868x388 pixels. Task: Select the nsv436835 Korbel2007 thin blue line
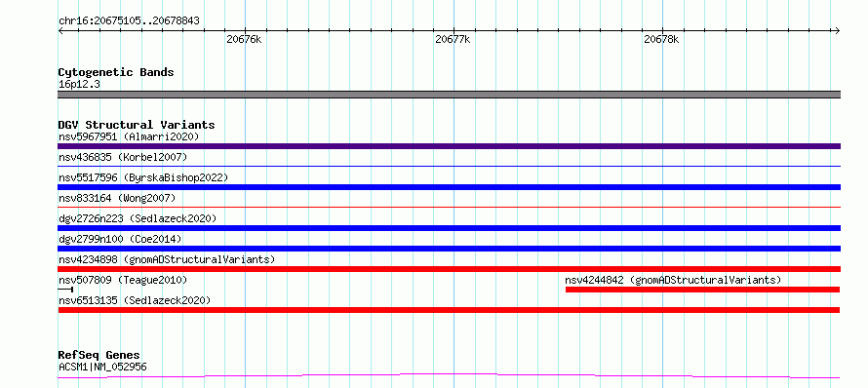[x=449, y=166]
